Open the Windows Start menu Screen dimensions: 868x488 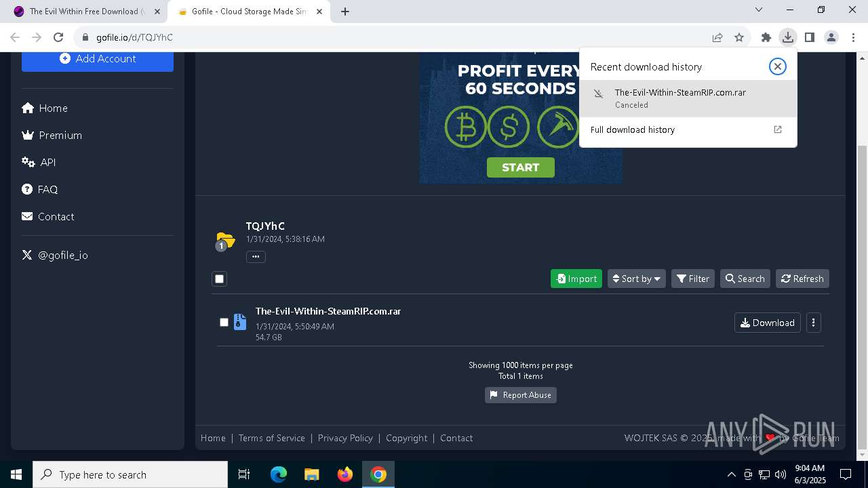[x=16, y=474]
